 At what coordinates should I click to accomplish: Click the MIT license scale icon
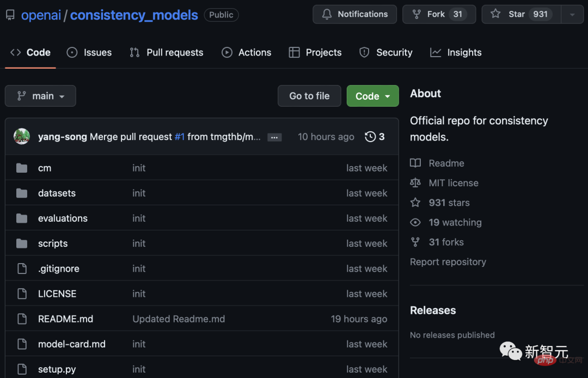coord(415,183)
